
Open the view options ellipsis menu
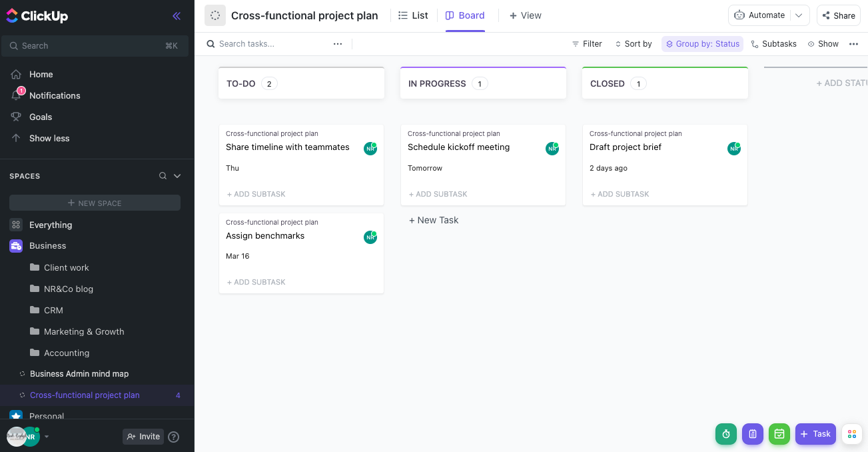(x=853, y=44)
